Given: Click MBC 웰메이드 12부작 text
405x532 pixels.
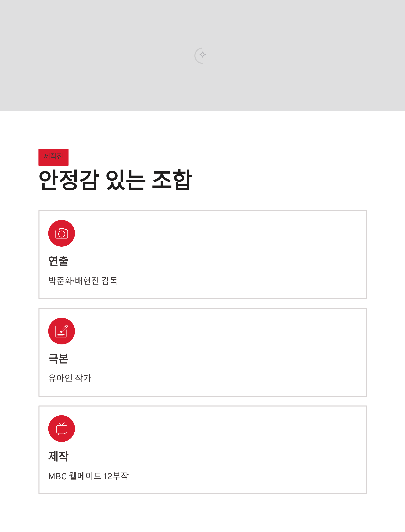Looking at the screenshot, I should click(x=88, y=476).
